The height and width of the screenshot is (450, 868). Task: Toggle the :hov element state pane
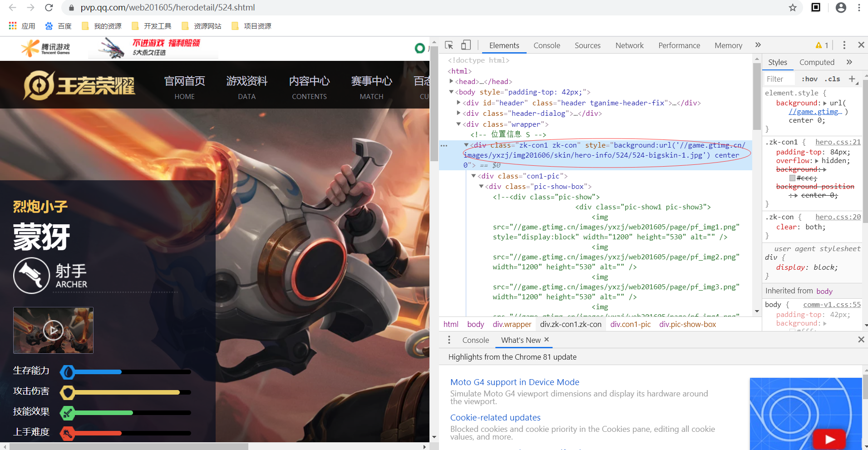click(809, 79)
